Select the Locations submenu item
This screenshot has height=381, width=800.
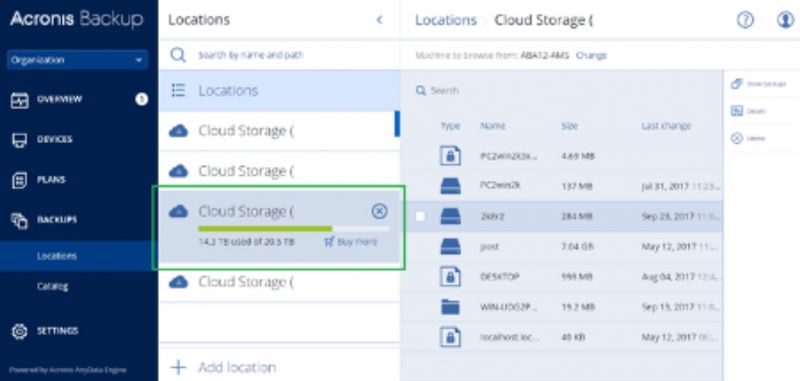[57, 256]
